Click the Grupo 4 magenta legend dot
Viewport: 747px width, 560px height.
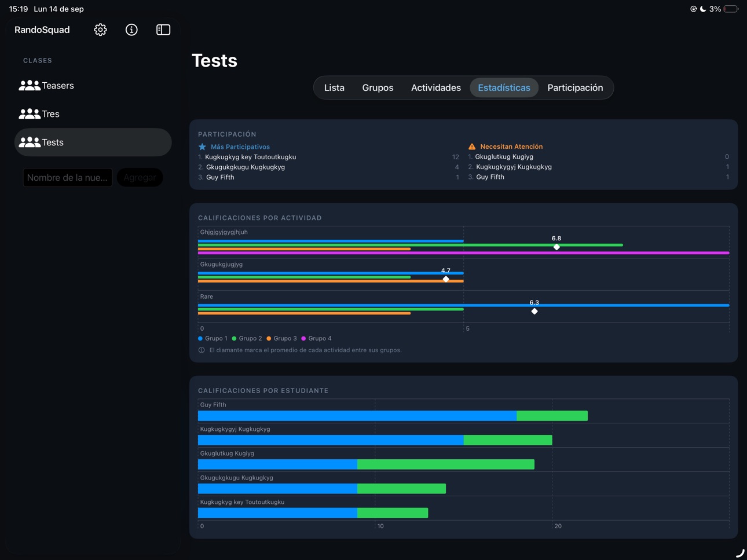[303, 338]
